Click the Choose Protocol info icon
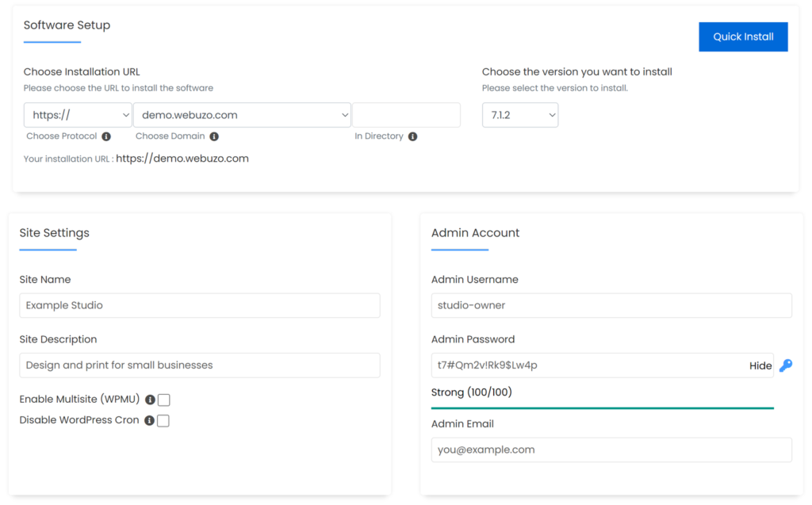The image size is (812, 505). (x=106, y=136)
